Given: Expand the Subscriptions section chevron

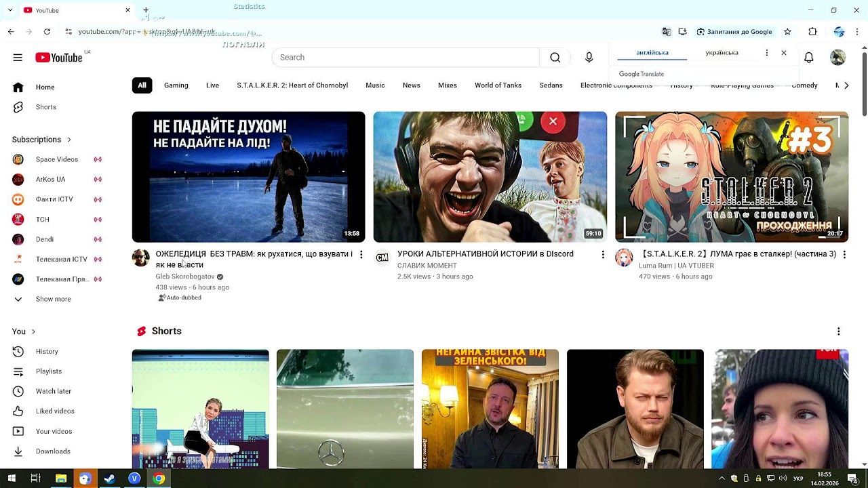Looking at the screenshot, I should coord(68,140).
